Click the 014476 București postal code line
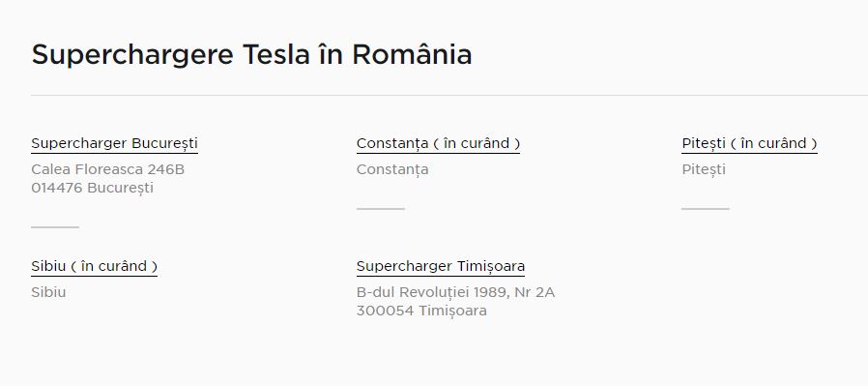 pos(93,189)
